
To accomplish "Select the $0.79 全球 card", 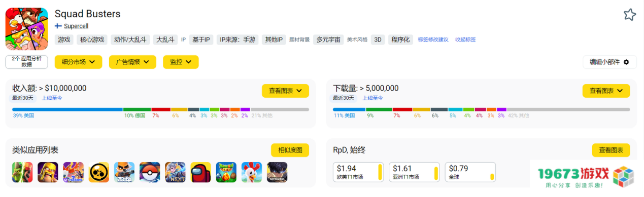I will 470,172.
